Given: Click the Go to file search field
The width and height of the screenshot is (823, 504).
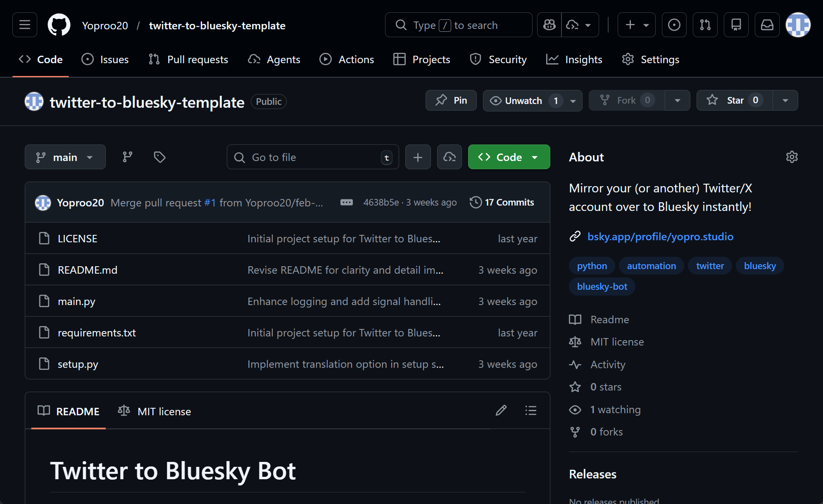Looking at the screenshot, I should click(x=313, y=157).
